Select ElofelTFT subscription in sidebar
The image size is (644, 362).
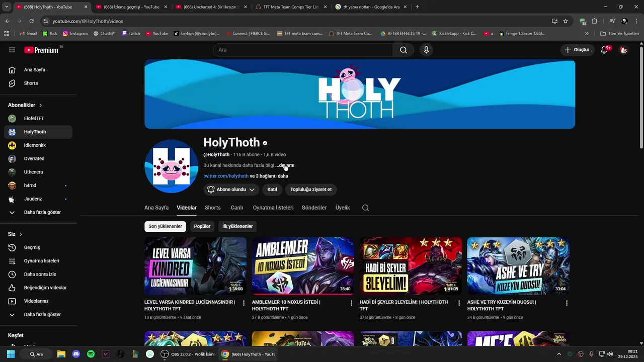(x=38, y=118)
